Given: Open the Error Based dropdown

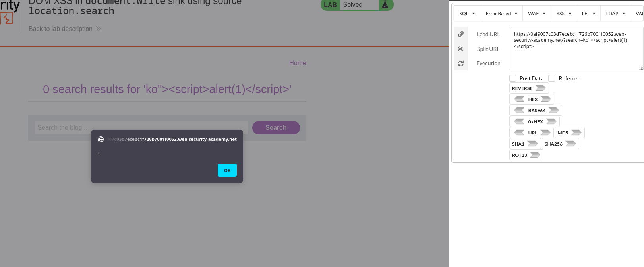Looking at the screenshot, I should point(501,14).
